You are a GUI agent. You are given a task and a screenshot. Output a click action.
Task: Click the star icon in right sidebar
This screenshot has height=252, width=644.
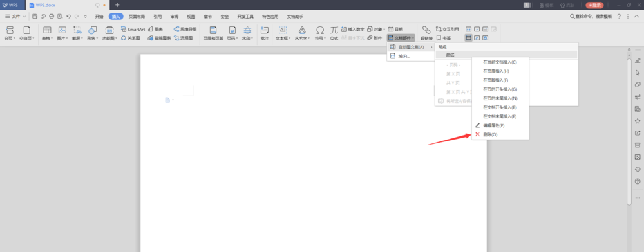coord(638,121)
